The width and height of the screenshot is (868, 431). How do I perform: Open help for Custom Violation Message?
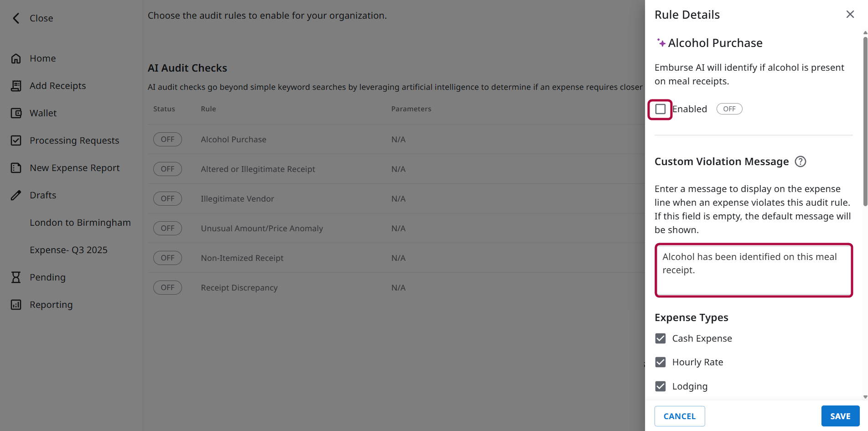tap(800, 161)
